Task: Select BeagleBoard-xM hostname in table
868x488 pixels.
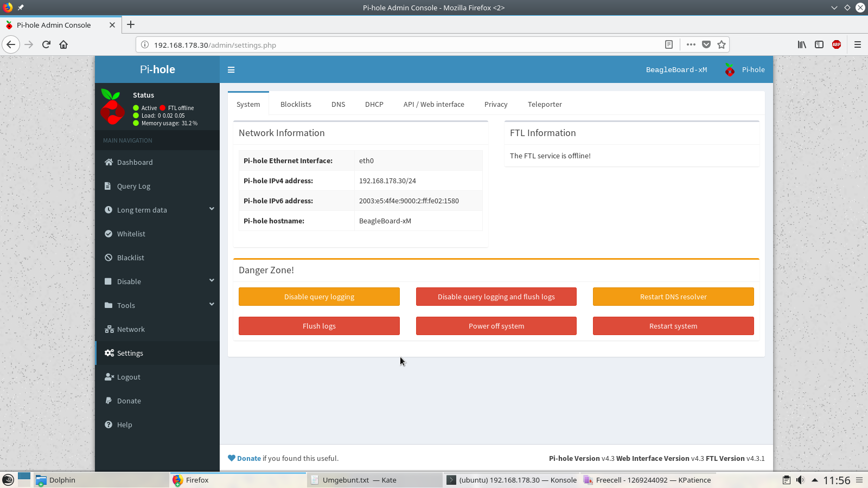Action: pyautogui.click(x=385, y=221)
